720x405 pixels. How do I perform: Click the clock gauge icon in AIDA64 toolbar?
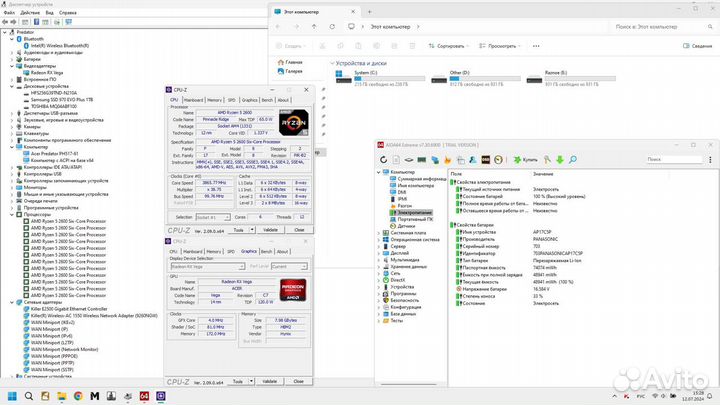498,160
